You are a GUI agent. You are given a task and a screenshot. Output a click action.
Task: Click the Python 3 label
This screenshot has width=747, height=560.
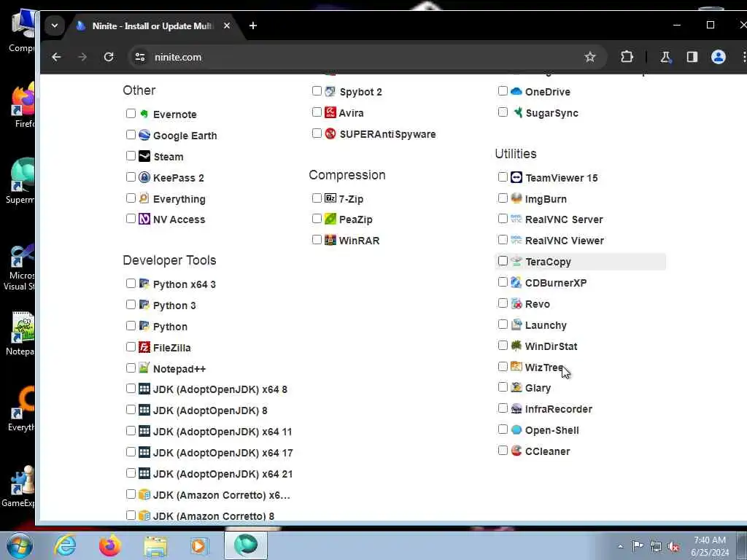click(x=174, y=306)
